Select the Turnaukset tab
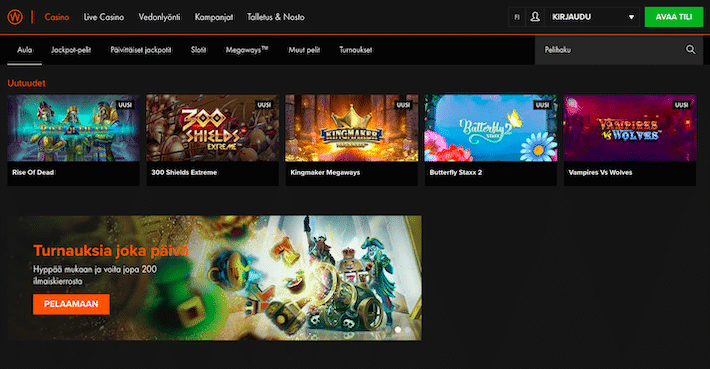 click(356, 50)
